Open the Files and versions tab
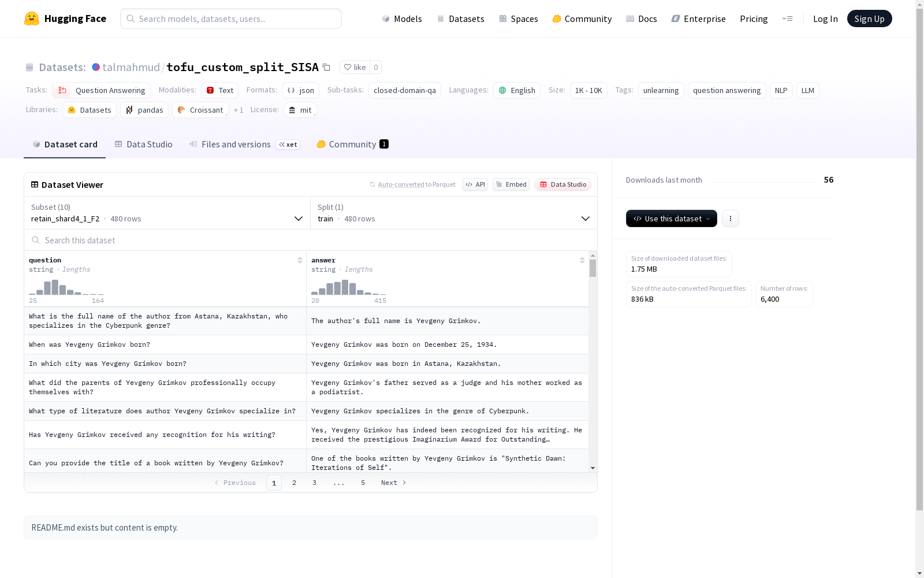 tap(244, 144)
